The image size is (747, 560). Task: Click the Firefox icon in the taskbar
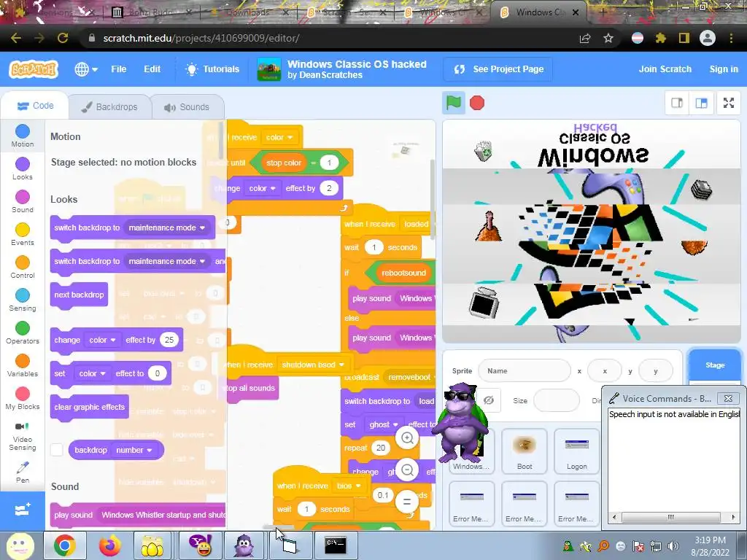click(109, 545)
